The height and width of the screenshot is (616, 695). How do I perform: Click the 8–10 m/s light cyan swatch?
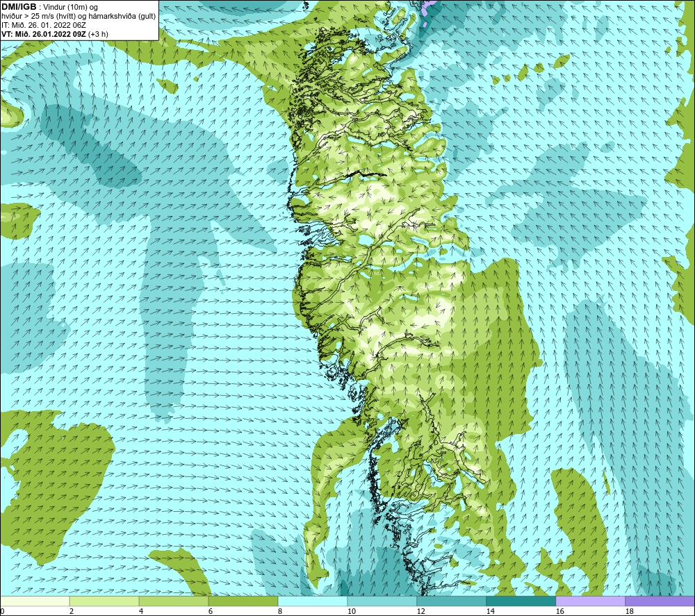pos(313,601)
